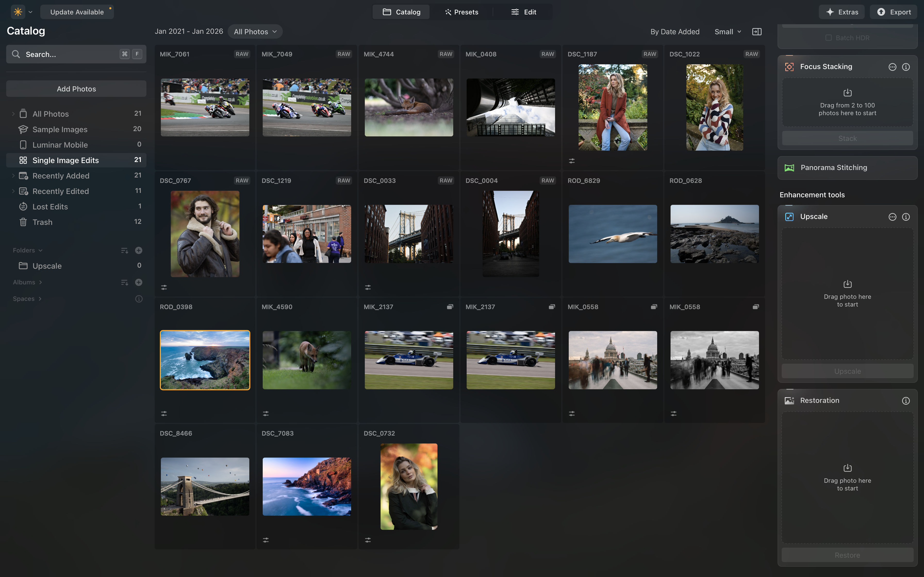
Task: Click the search magnifier icon
Action: click(x=16, y=54)
